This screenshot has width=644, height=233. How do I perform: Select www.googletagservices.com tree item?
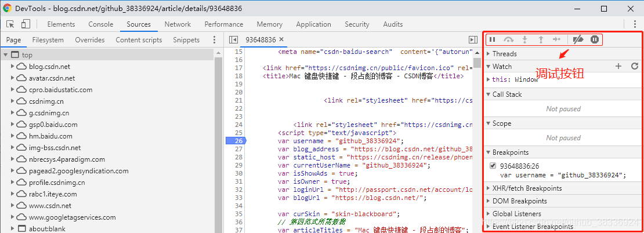(73, 217)
